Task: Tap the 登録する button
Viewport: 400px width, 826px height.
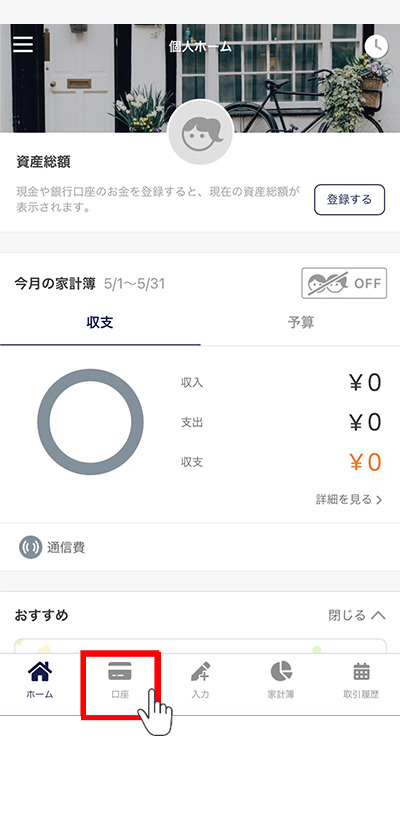Action: point(349,200)
